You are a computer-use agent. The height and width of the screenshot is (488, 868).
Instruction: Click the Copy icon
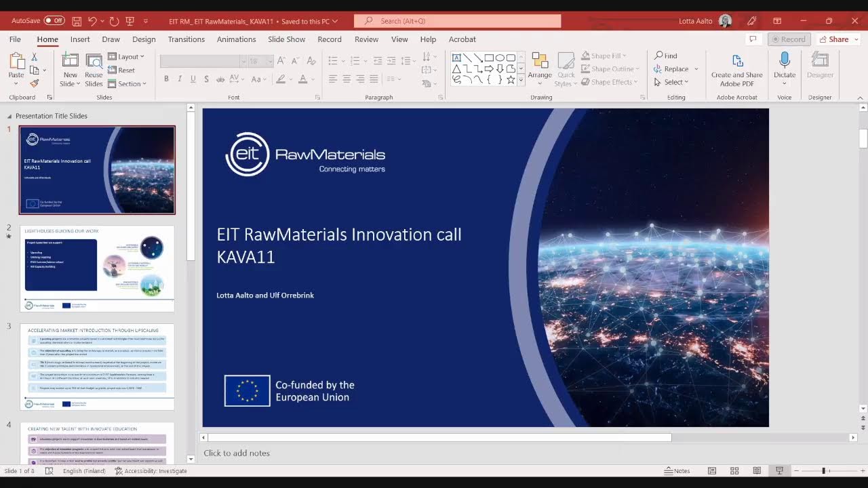point(35,70)
